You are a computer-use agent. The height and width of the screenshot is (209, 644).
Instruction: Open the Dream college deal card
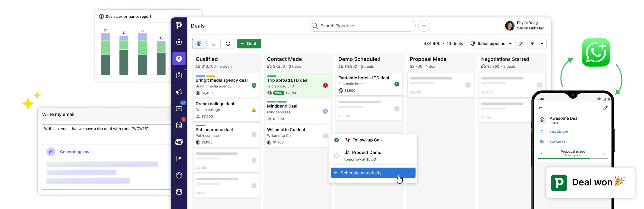(226, 110)
